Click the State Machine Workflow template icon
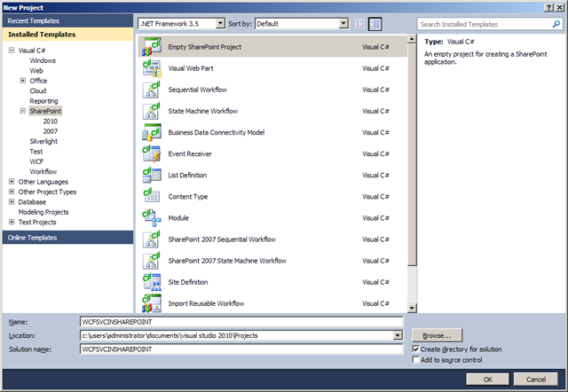Screen dimensions: 568x392 coord(152,111)
